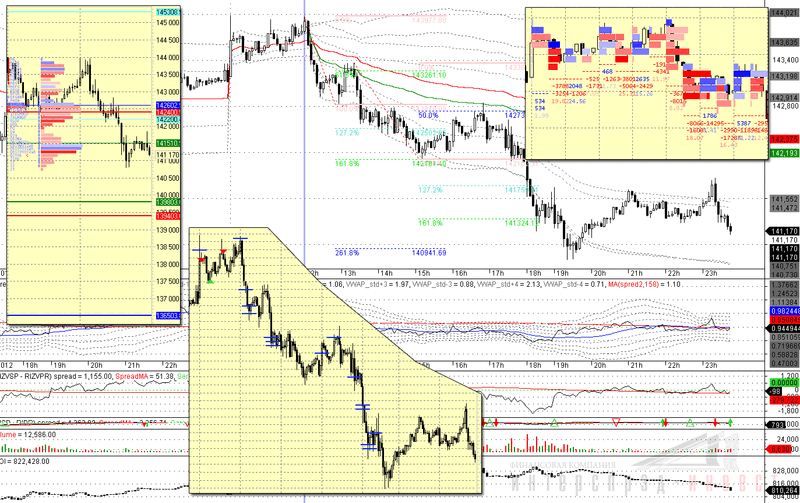Click the blue 5387 delta value in footprint panel
The height and width of the screenshot is (503, 800).
(x=744, y=123)
